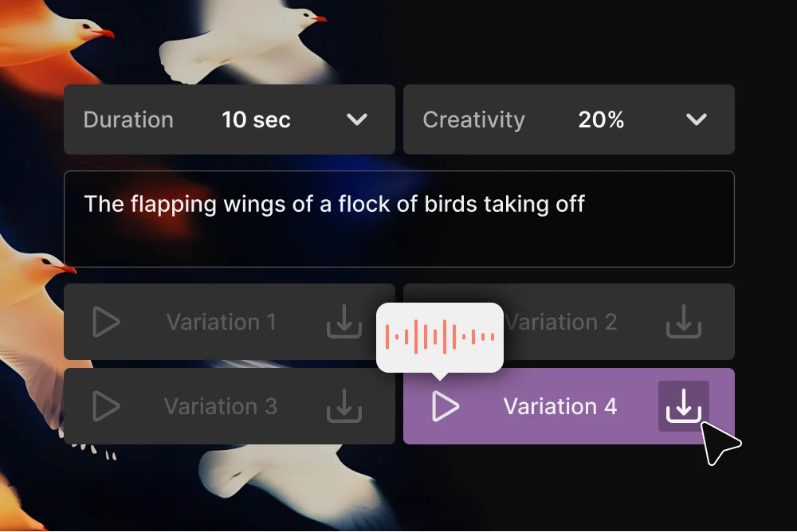This screenshot has height=532, width=797.
Task: Download the Variation 2 audio clip
Action: click(684, 322)
